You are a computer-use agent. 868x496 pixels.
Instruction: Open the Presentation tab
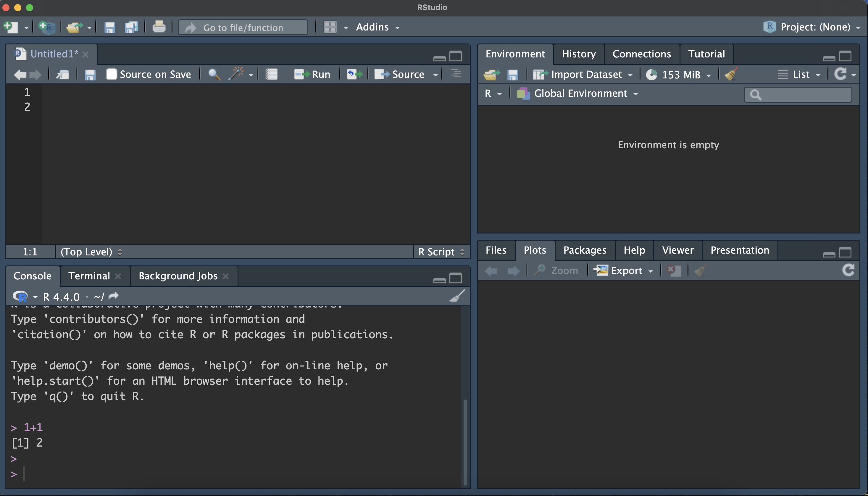740,250
